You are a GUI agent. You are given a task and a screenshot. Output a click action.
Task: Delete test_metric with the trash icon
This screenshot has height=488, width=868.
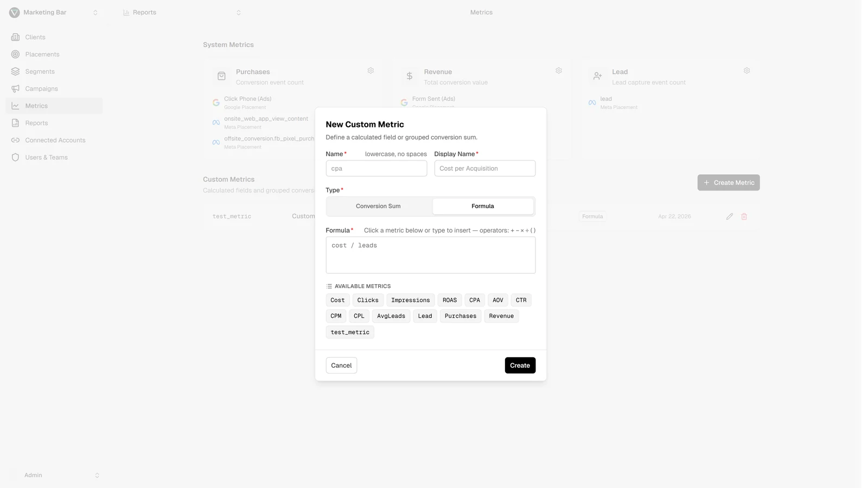coord(744,216)
